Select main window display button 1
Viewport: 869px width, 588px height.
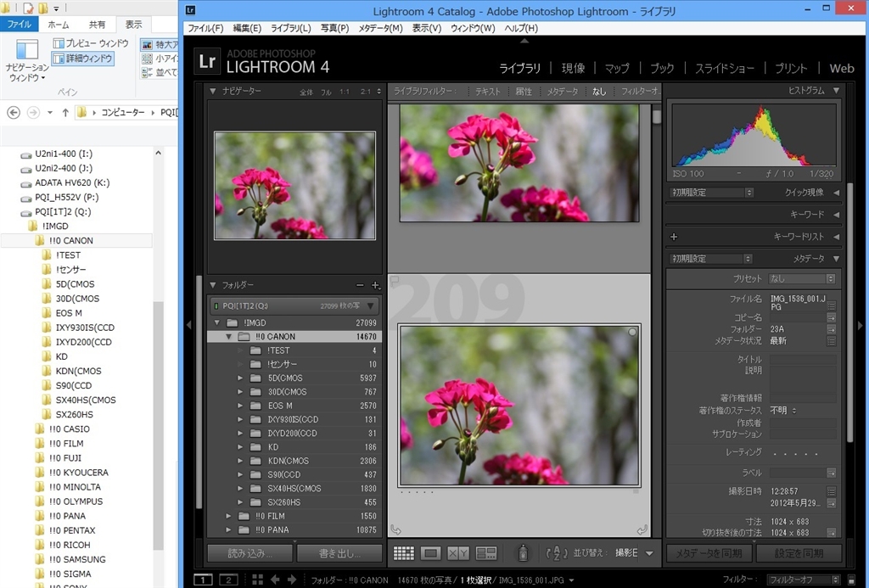[203, 580]
